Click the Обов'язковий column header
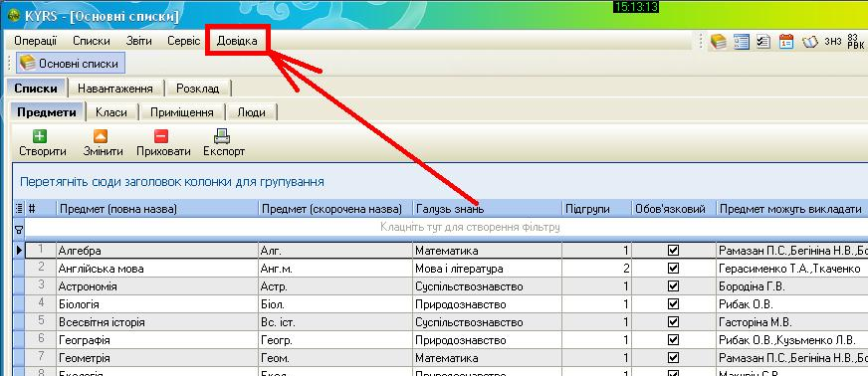The width and height of the screenshot is (868, 376). coord(674,209)
